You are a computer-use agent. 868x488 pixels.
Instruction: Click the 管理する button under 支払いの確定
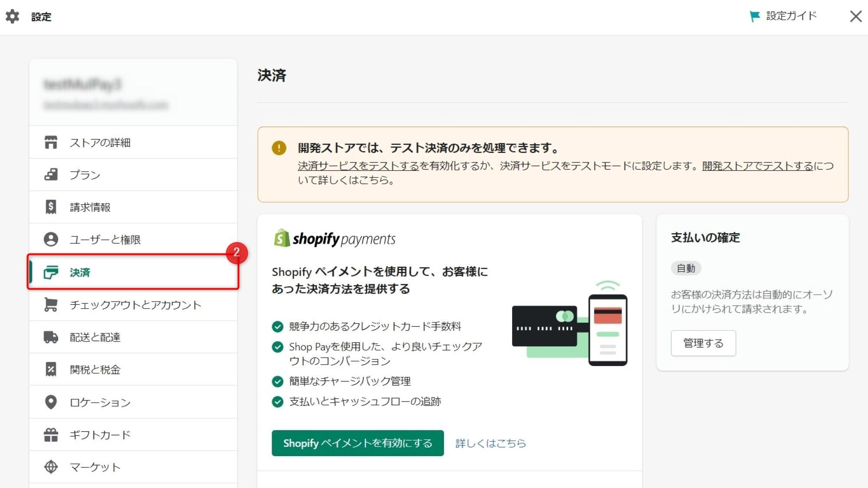click(x=703, y=343)
